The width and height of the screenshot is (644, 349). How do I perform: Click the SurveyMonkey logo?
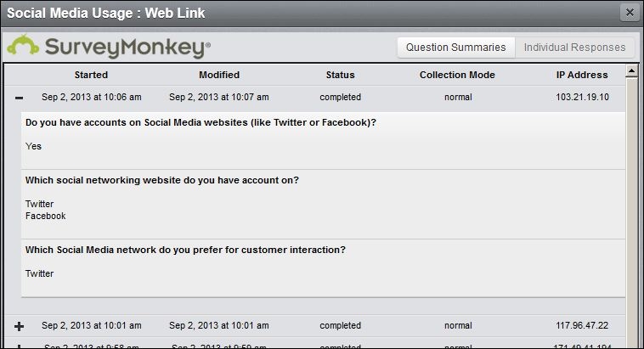tap(109, 47)
